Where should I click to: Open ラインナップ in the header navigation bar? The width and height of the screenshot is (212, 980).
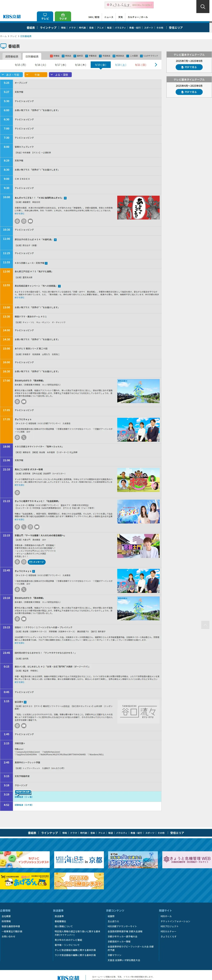point(48,28)
